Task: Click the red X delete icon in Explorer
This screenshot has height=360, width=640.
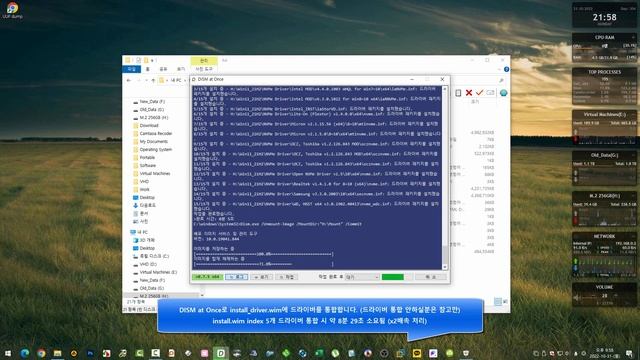Action: (x=469, y=93)
